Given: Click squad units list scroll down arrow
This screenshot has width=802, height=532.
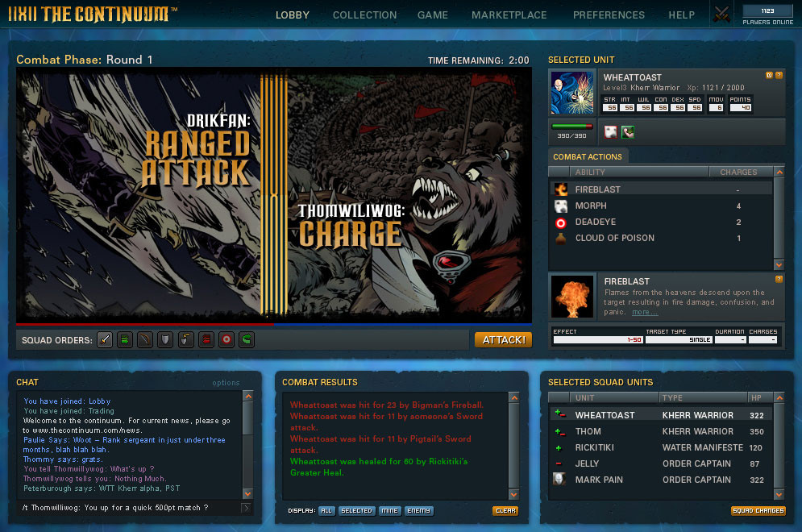Looking at the screenshot, I should pyautogui.click(x=779, y=495).
